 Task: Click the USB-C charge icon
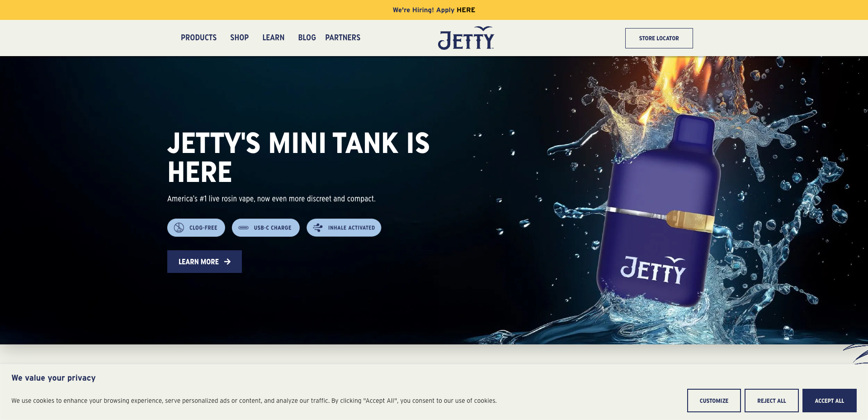point(244,228)
